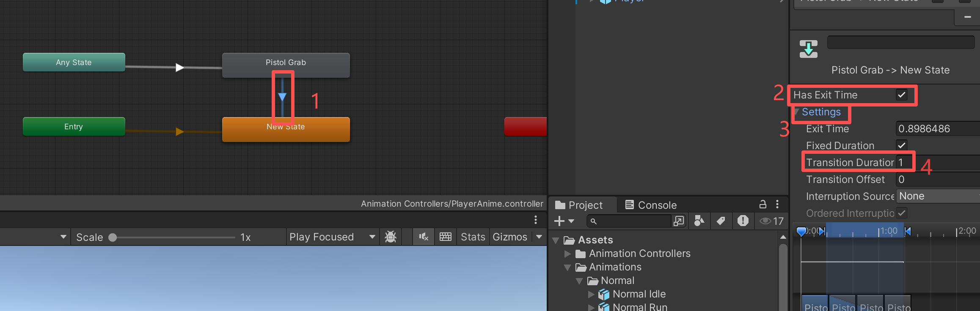Click the open search window icon

[x=679, y=221]
